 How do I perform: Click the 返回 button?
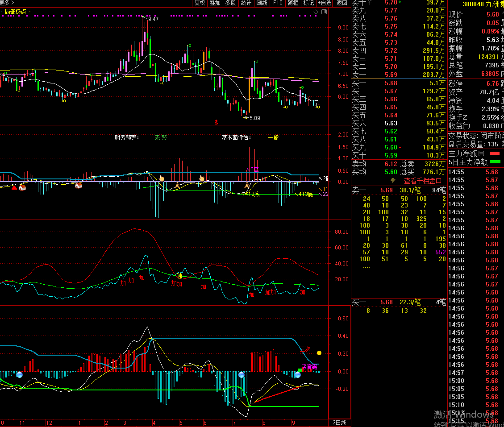tap(342, 3)
